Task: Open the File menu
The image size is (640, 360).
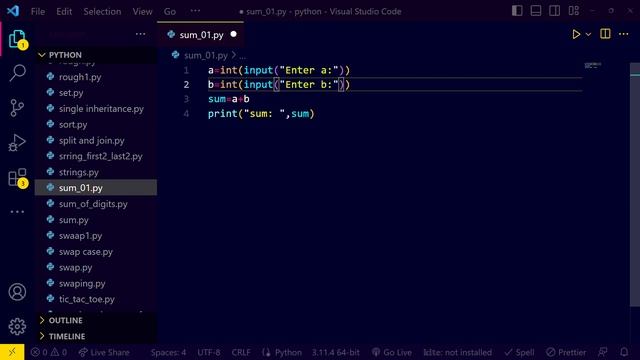Action: [38, 11]
